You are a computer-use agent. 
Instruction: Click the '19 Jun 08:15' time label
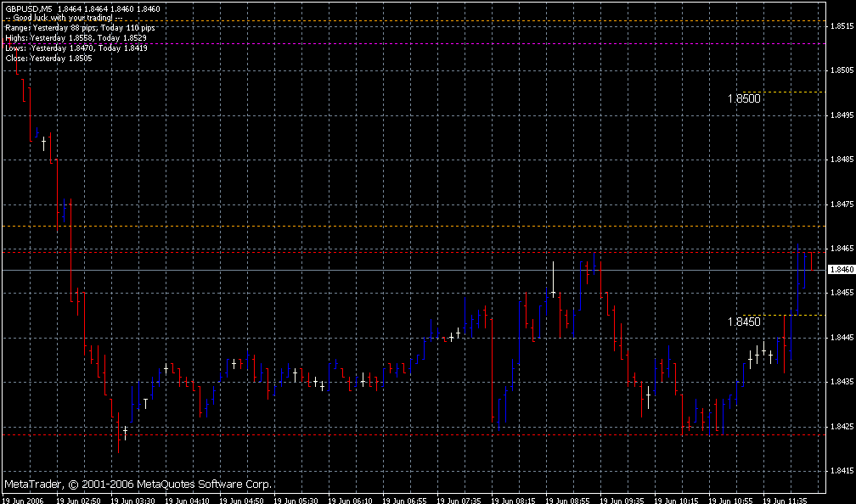[513, 501]
